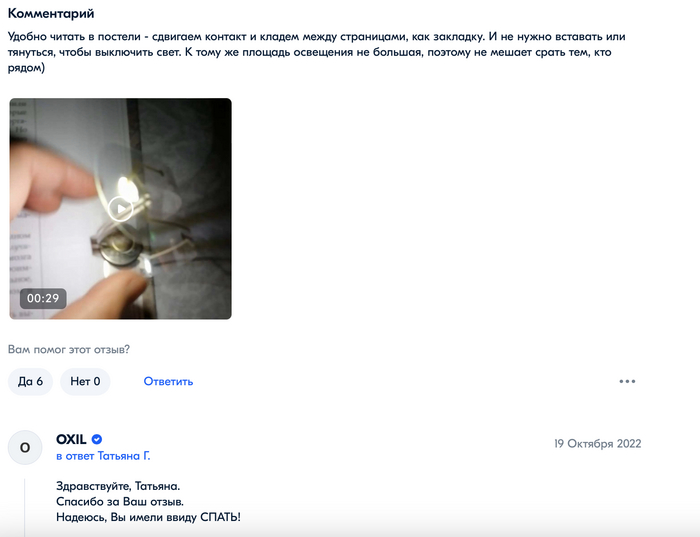Mark review unhelpful with 'Нет 0'
The image size is (700, 537).
click(x=85, y=381)
